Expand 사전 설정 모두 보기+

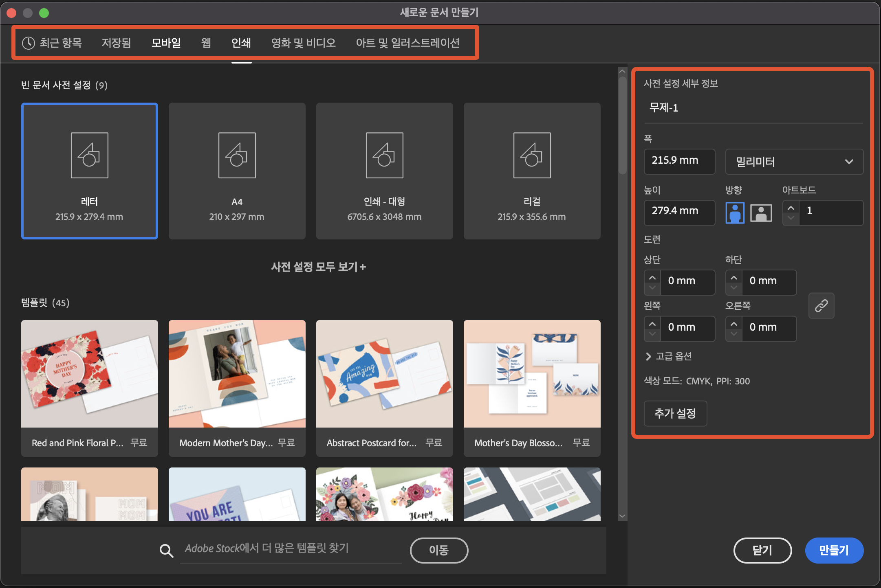(318, 267)
